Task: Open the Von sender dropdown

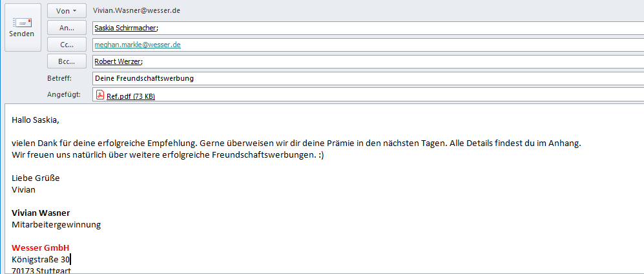Action: click(67, 11)
